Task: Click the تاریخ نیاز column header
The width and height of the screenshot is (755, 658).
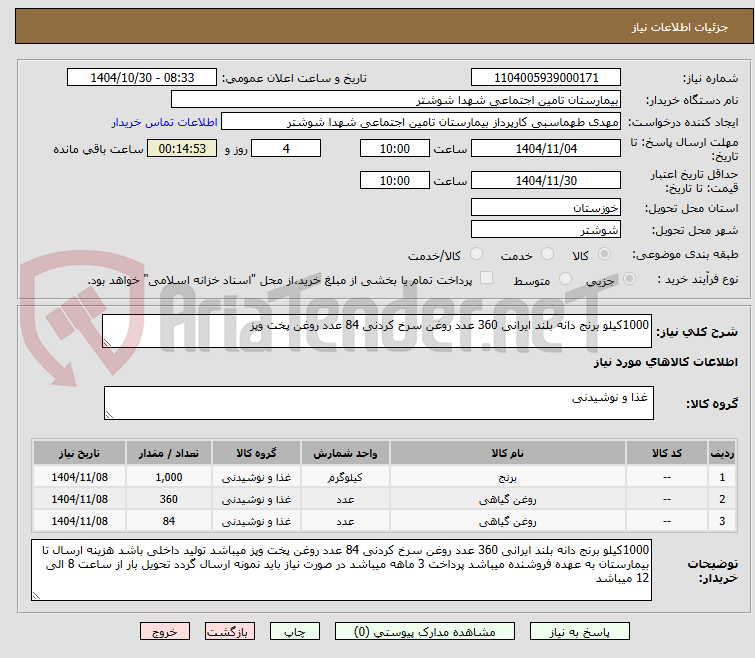Action: [79, 453]
